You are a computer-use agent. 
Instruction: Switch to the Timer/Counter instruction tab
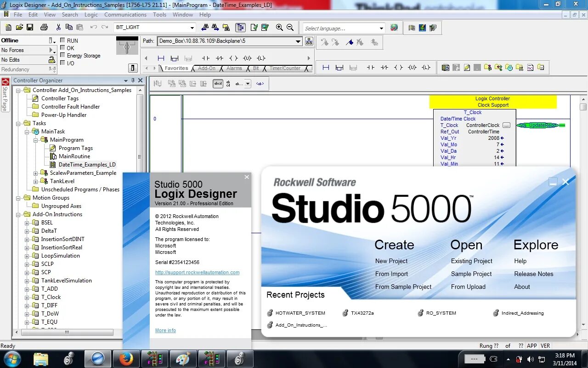tap(285, 68)
